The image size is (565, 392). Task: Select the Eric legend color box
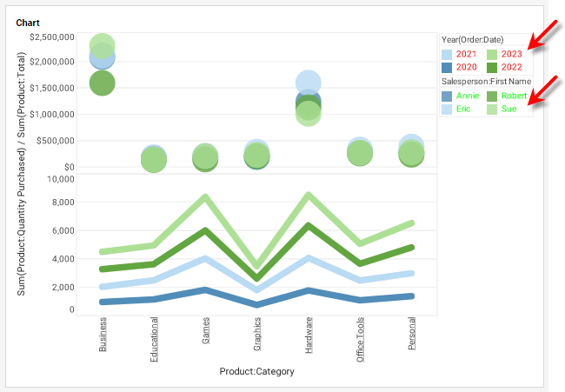click(x=447, y=110)
